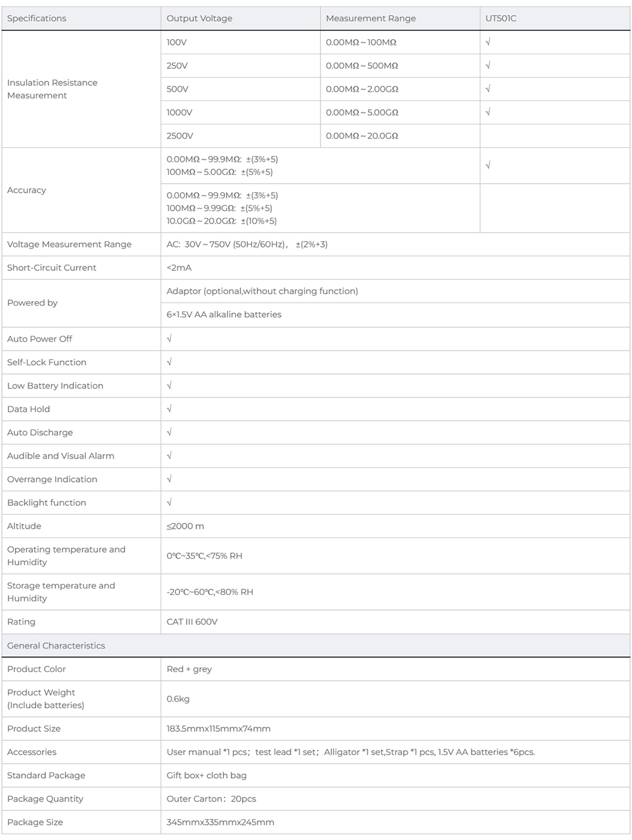This screenshot has height=840, width=632.
Task: Click the Output Voltage column header
Action: click(200, 18)
